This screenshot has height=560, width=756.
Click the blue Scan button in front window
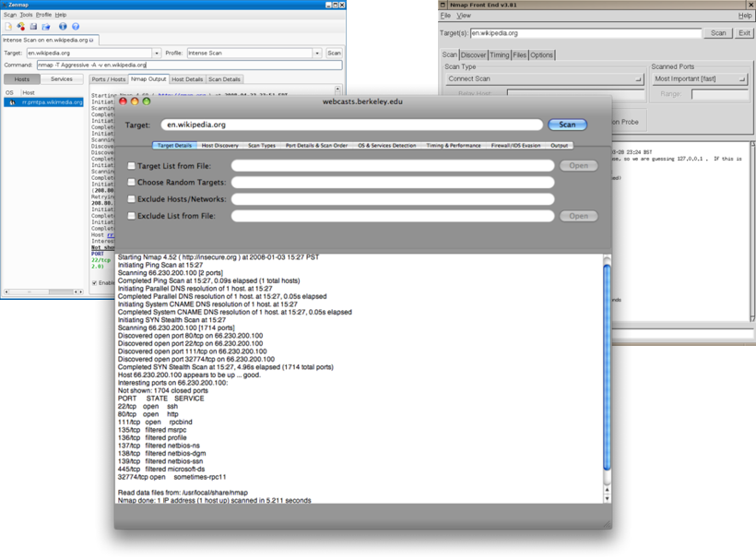click(x=568, y=125)
